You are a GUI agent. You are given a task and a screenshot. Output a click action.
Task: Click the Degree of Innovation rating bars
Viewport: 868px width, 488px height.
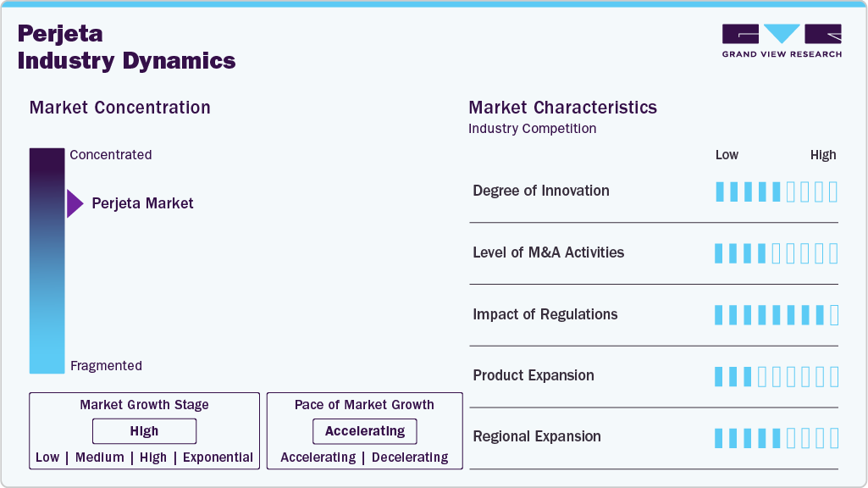[x=776, y=191]
